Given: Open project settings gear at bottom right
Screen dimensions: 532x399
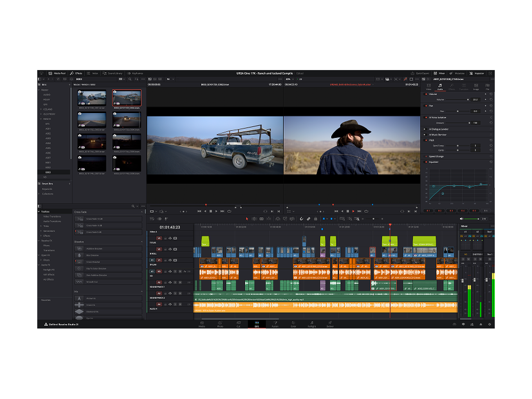Looking at the screenshot, I should click(x=490, y=324).
